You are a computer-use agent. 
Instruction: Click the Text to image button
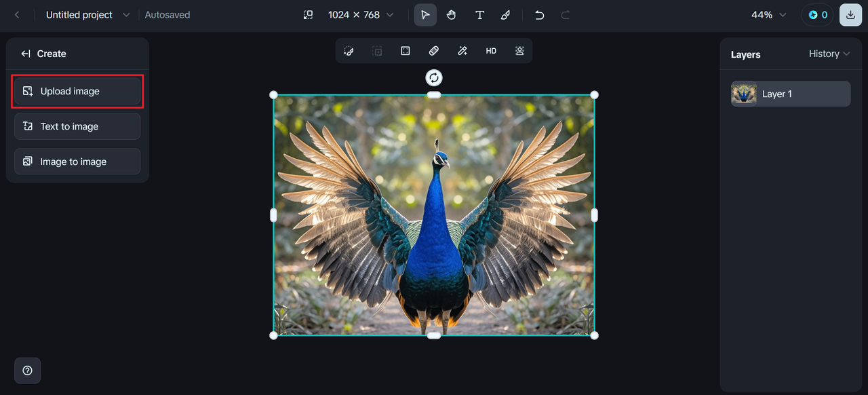[x=77, y=126]
